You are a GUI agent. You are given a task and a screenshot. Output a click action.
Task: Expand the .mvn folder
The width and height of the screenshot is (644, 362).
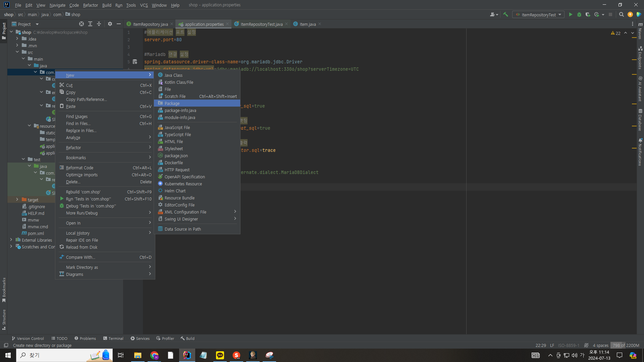[x=17, y=45]
